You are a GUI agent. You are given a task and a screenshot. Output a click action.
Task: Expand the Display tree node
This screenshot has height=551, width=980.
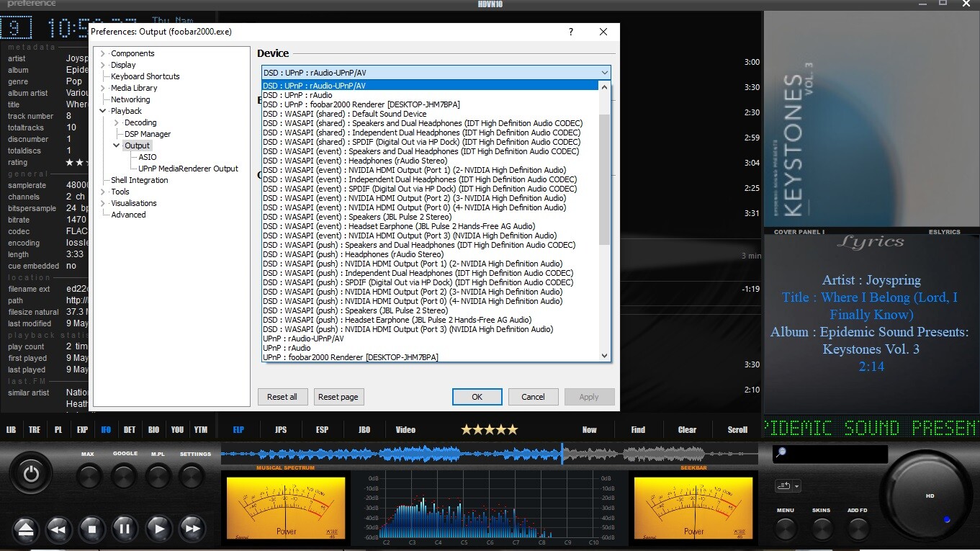click(x=103, y=65)
